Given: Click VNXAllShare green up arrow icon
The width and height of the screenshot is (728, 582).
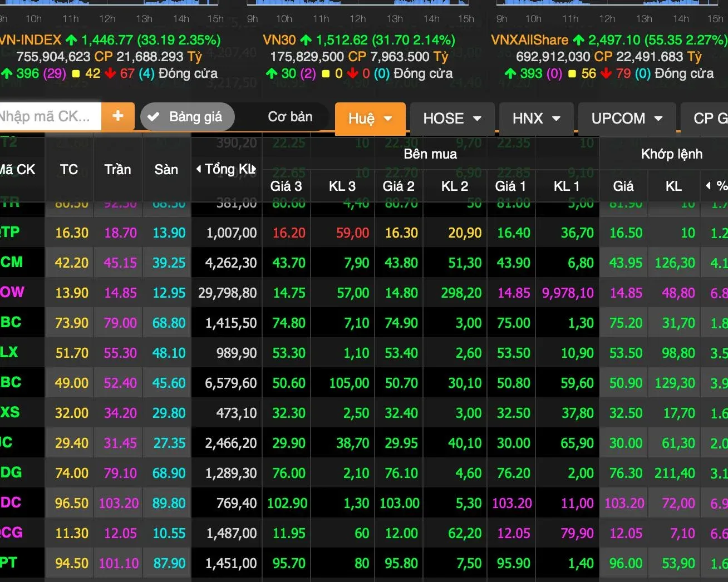Looking at the screenshot, I should [x=578, y=40].
